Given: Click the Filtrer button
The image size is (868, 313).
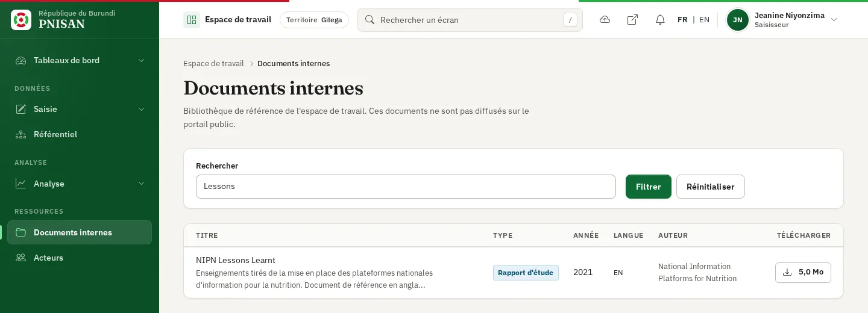Looking at the screenshot, I should point(649,187).
